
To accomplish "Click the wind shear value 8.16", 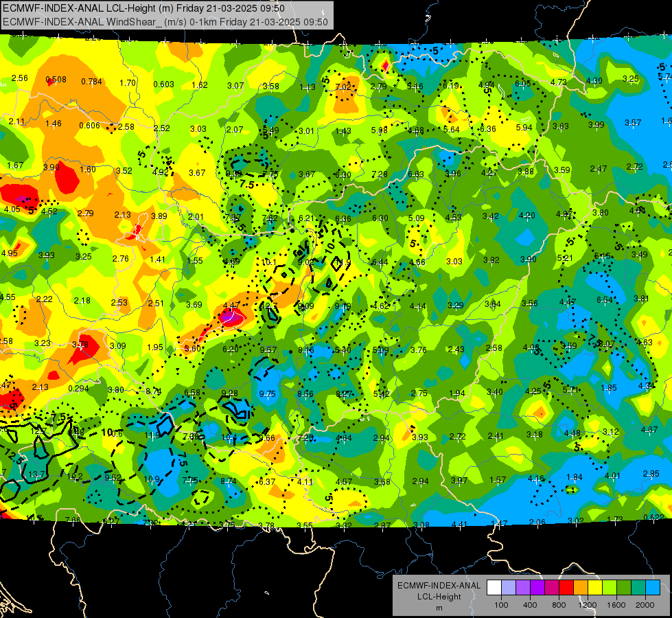I will [306, 350].
